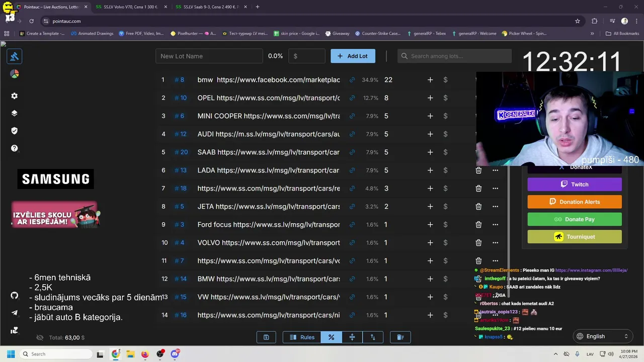Click the Tourniquet button
Image resolution: width=644 pixels, height=362 pixels.
(575, 237)
